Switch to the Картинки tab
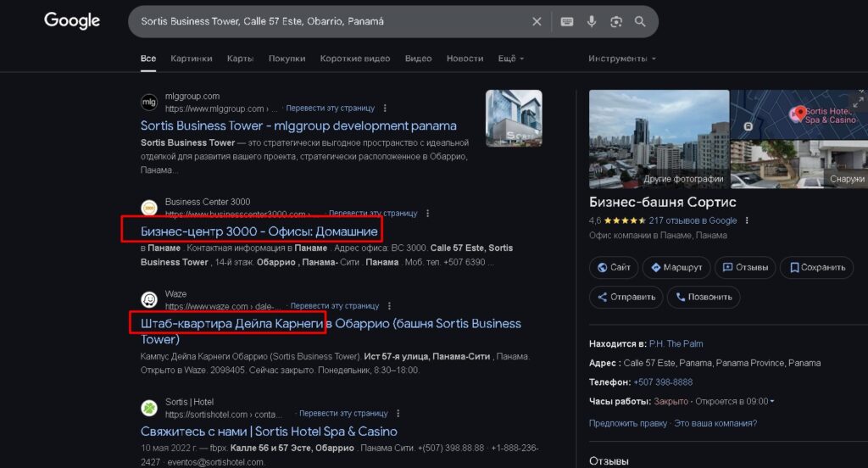 pos(192,58)
